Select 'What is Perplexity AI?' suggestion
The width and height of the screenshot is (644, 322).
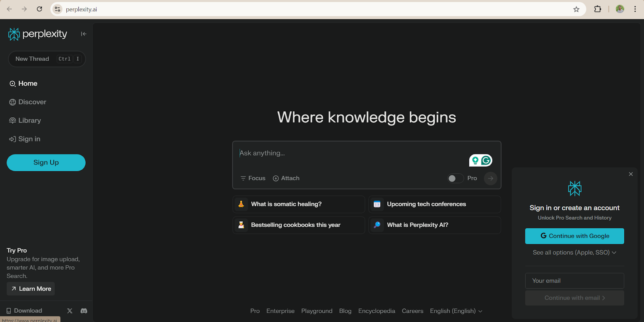point(435,225)
